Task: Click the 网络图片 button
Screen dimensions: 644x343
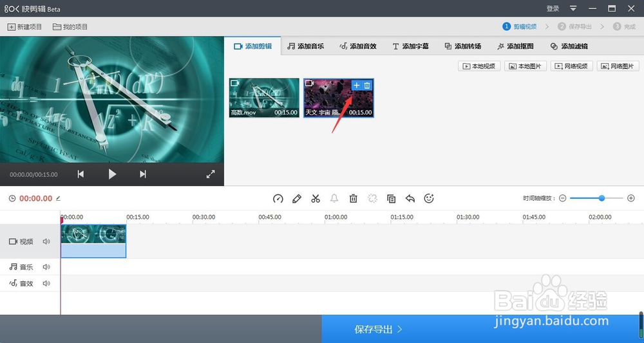Action: [618, 66]
